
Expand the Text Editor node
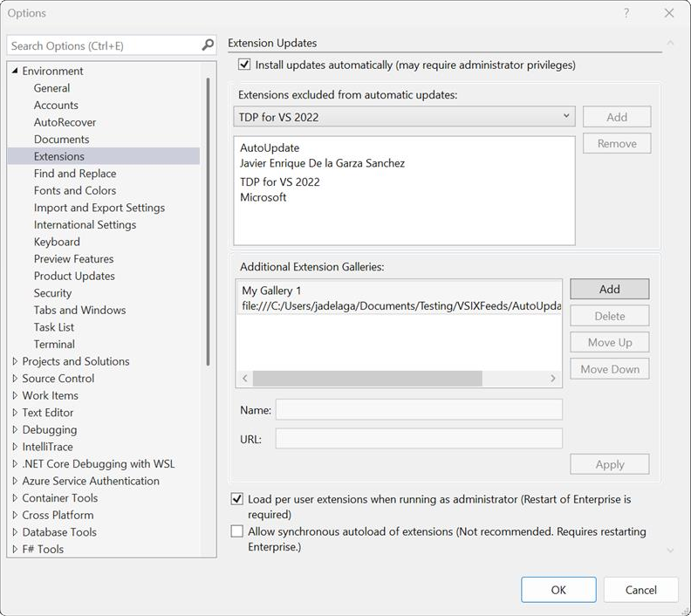point(15,413)
